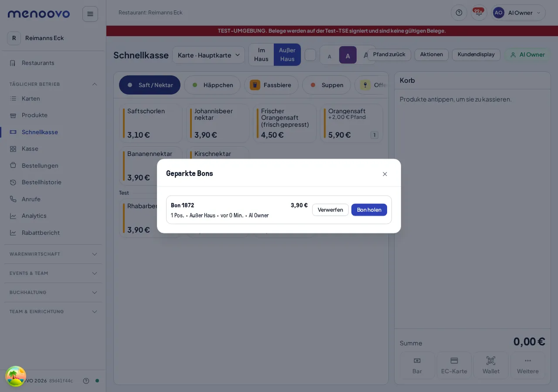Select the Fassbiere category tab
This screenshot has height=392, width=558.
tap(271, 85)
